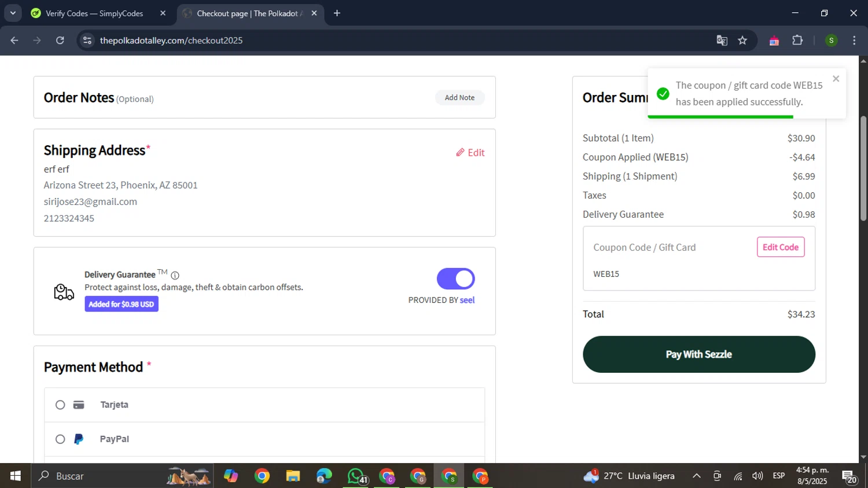Click the taskbar Buscar search box

pos(123,476)
